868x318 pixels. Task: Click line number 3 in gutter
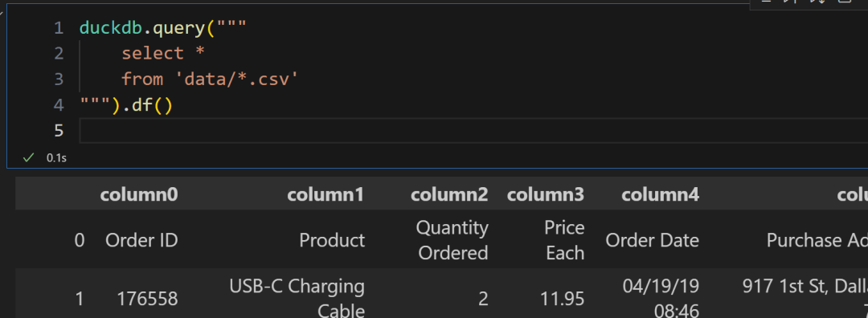(59, 79)
